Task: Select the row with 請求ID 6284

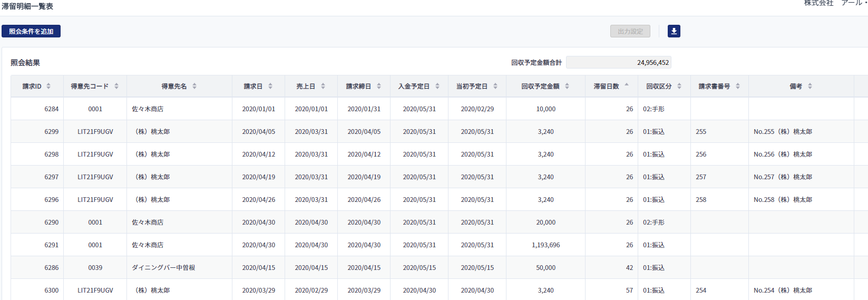Action: pyautogui.click(x=440, y=109)
